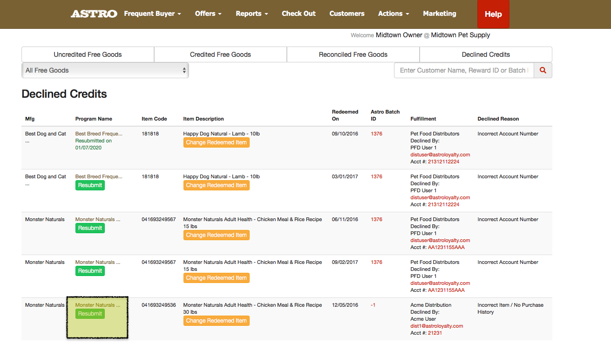Open the Reconciled Free Goods tab
The height and width of the screenshot is (364, 611).
pos(353,54)
